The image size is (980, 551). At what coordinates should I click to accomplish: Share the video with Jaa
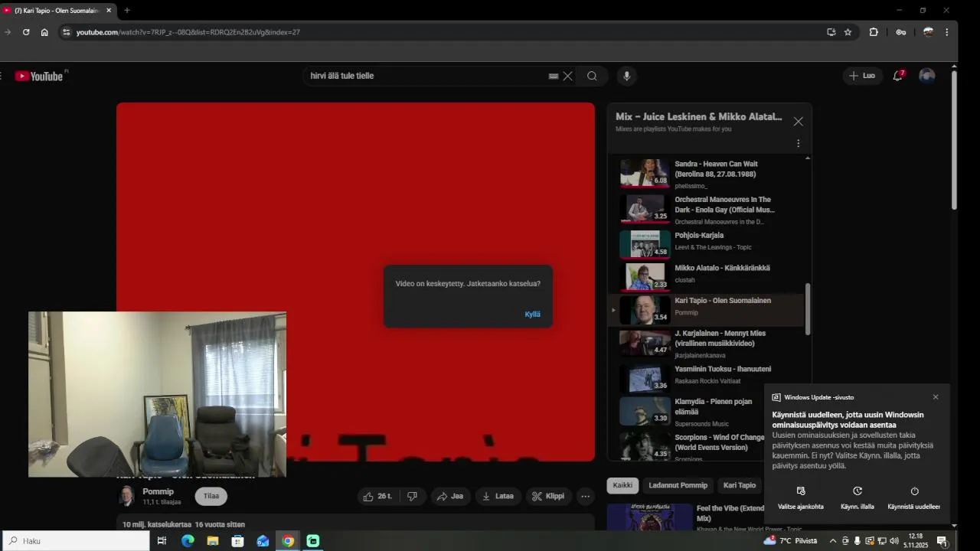(450, 496)
